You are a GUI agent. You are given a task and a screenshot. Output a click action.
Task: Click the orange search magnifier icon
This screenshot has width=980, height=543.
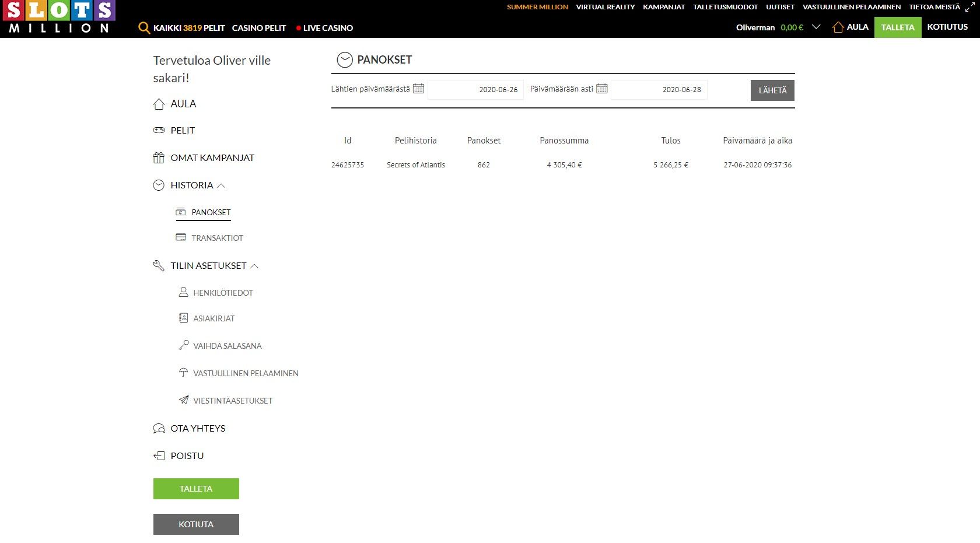[x=144, y=28]
